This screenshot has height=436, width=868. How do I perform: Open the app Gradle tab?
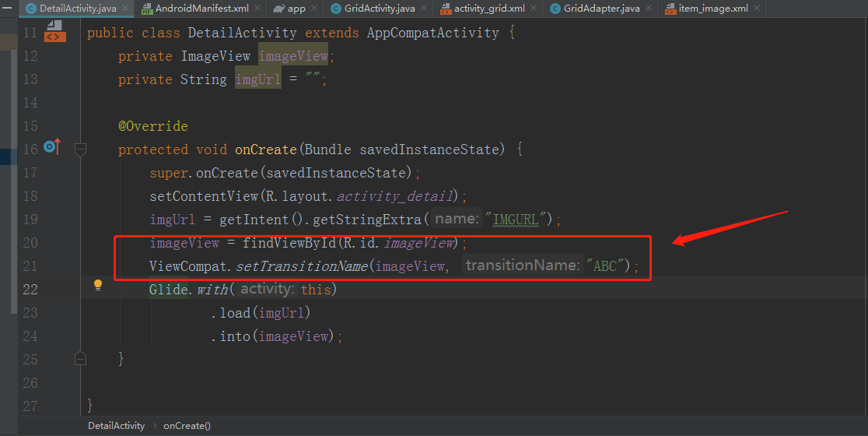click(x=296, y=9)
